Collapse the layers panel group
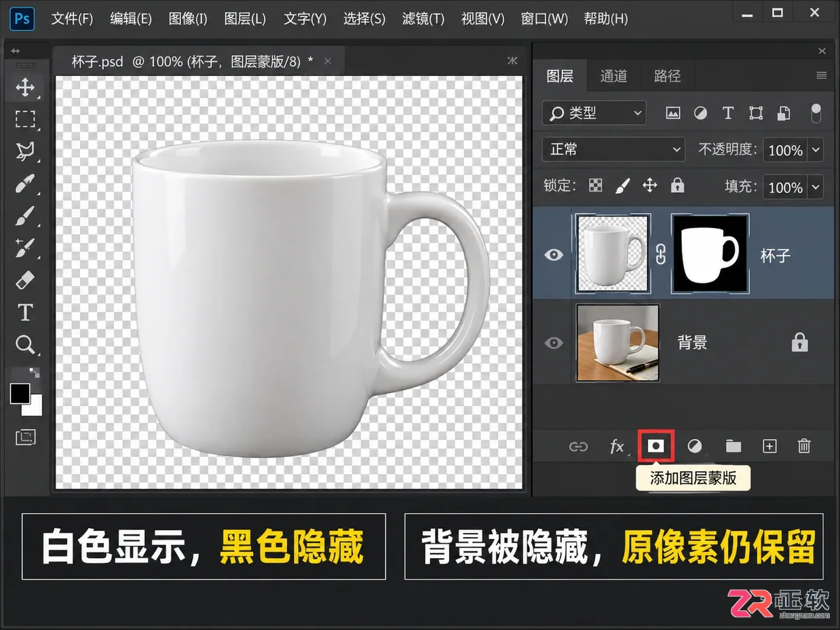The height and width of the screenshot is (630, 840). pyautogui.click(x=822, y=51)
